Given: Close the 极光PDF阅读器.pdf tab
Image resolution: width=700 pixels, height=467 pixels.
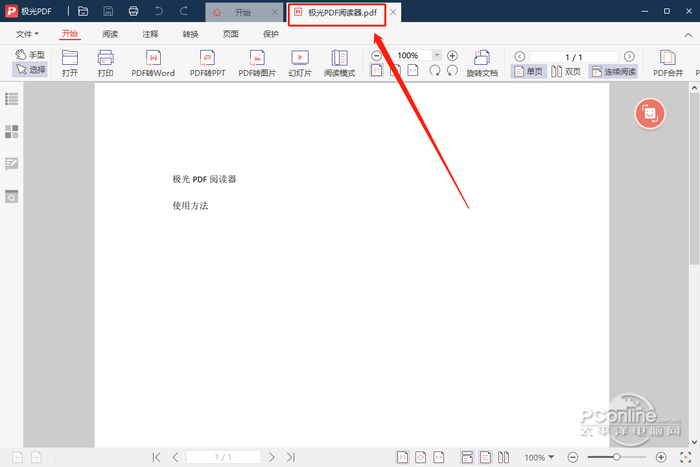Looking at the screenshot, I should 393,12.
